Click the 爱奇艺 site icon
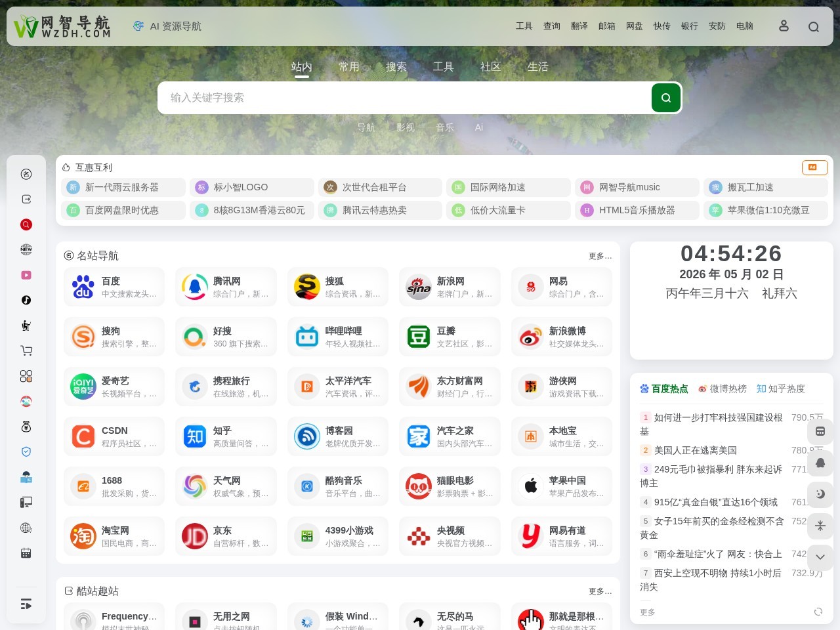 83,387
